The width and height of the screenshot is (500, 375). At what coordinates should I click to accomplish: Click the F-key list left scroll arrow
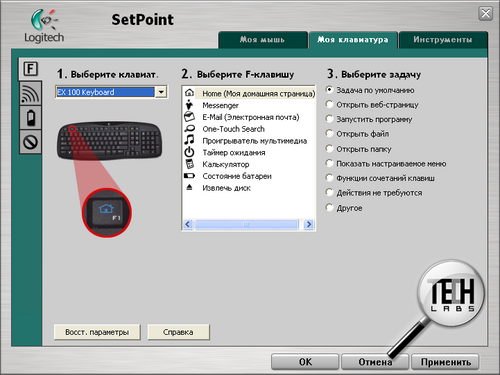point(188,224)
